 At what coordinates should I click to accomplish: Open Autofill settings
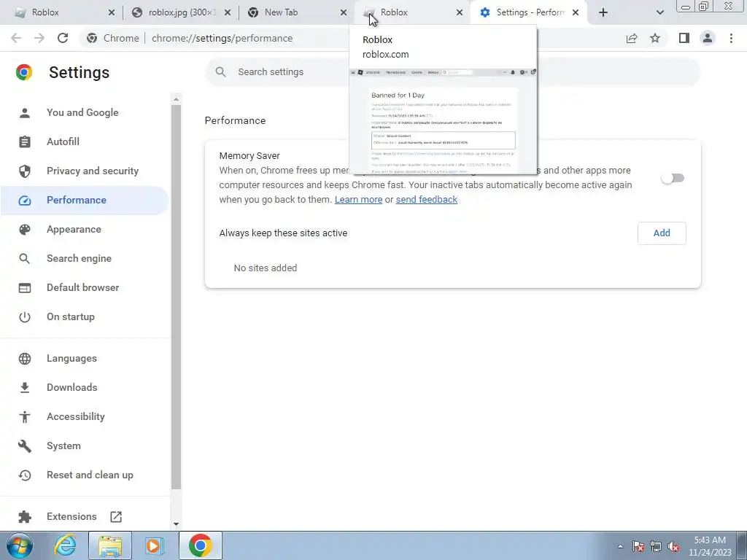tap(85, 141)
